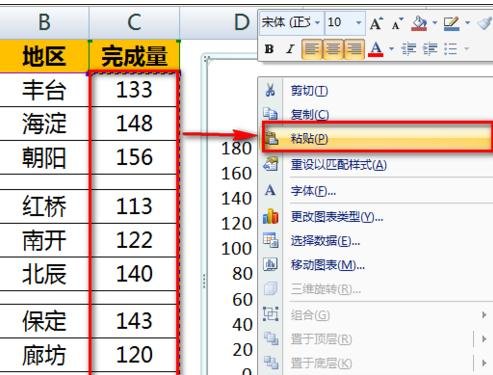Image resolution: width=493 pixels, height=375 pixels.
Task: Open font color dropdown arrow
Action: pos(391,49)
